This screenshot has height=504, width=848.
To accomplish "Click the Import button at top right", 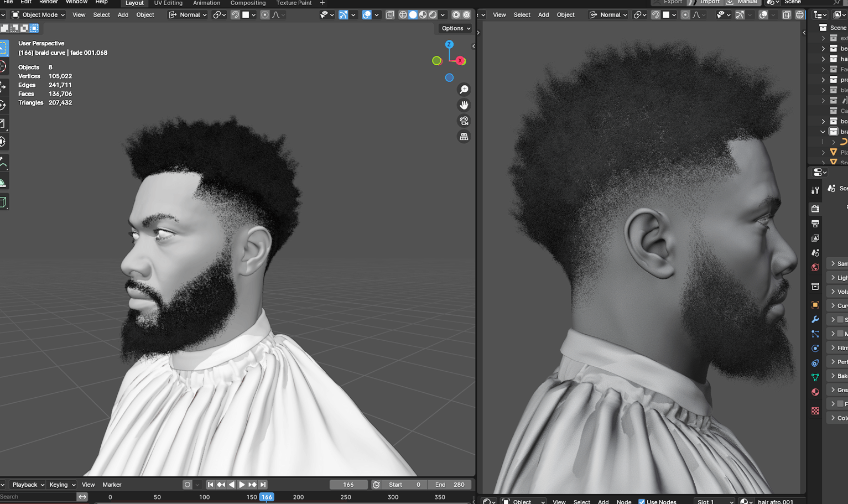I will coord(710,2).
